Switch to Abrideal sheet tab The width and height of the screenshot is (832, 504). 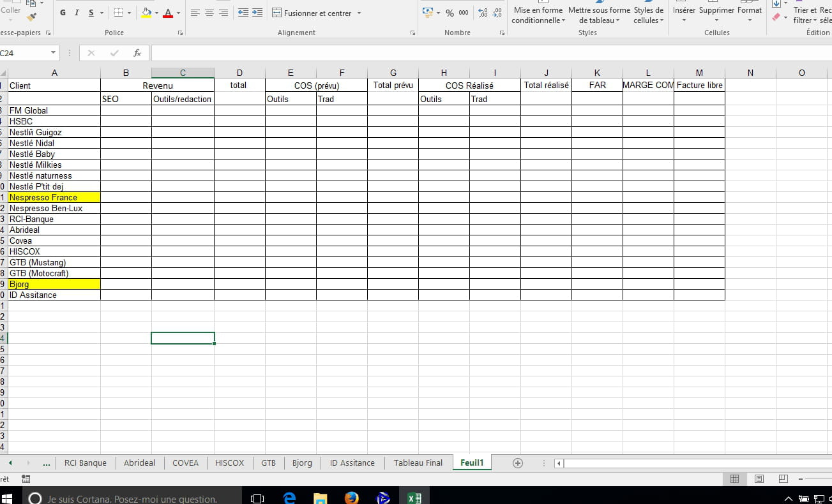(140, 463)
